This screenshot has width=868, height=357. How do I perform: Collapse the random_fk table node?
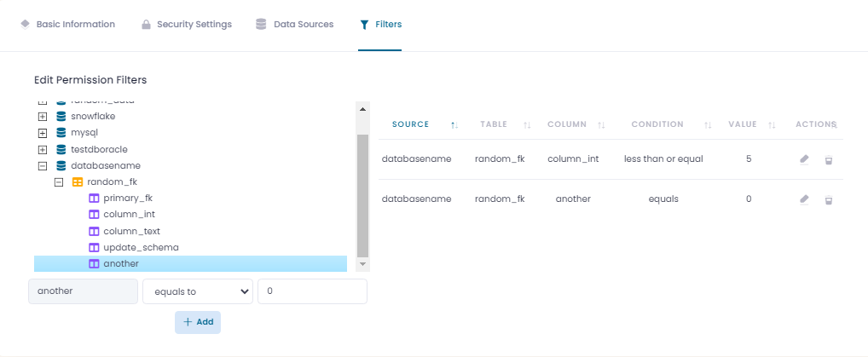[x=59, y=182]
